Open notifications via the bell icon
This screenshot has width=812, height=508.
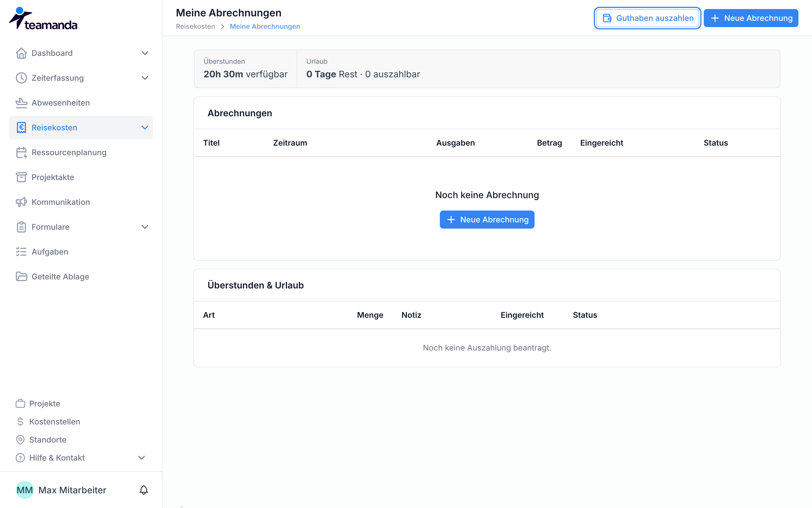(x=144, y=490)
